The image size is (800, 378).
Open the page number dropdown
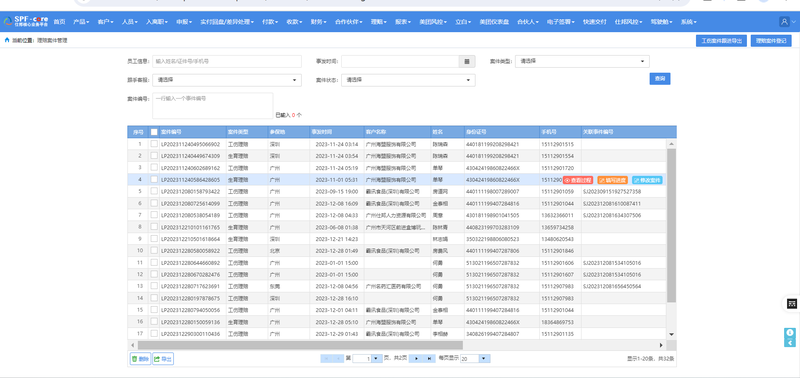point(377,359)
